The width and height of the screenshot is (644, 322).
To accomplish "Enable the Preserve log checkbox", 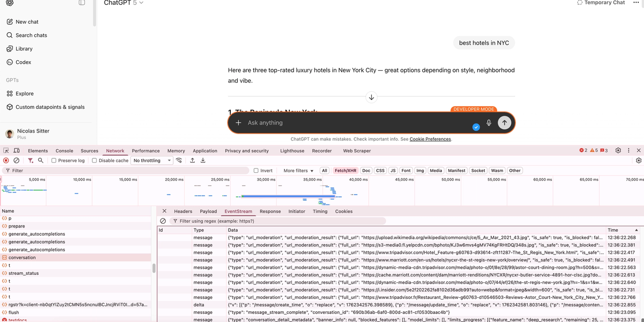I will pos(54,160).
